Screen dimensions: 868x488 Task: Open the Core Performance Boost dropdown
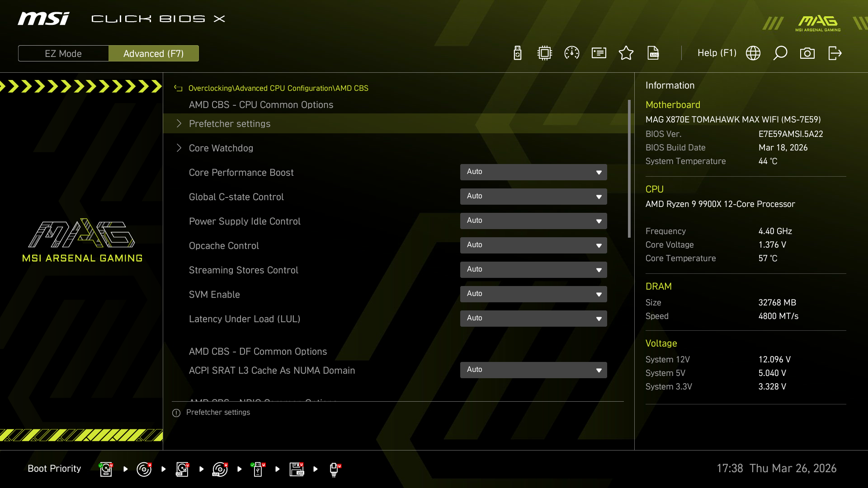[533, 172]
